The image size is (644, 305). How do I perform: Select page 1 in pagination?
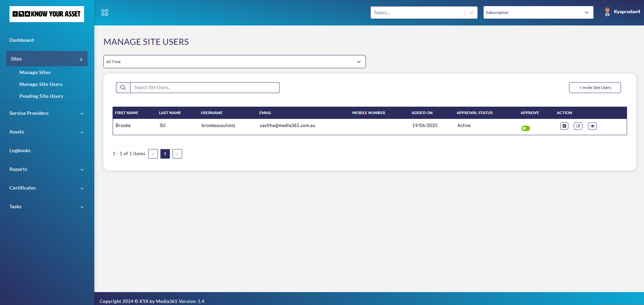165,154
